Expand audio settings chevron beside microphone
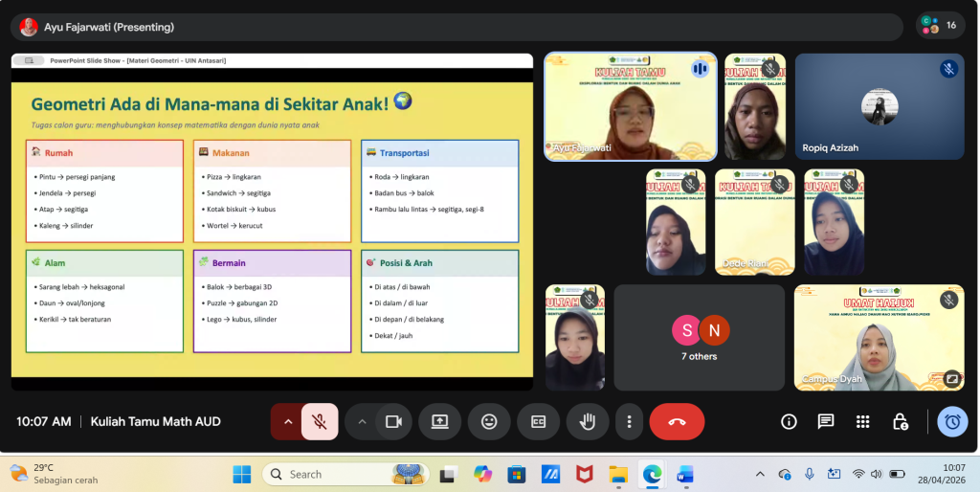 coord(288,422)
